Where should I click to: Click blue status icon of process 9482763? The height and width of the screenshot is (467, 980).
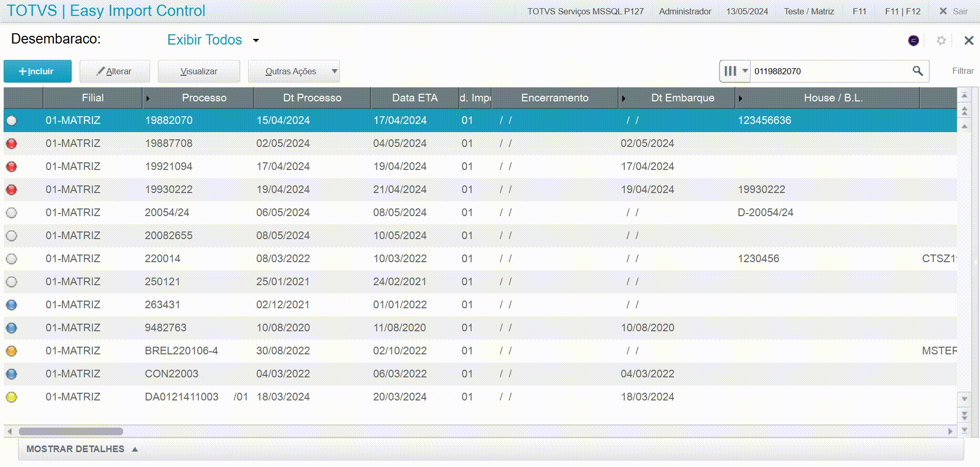tap(11, 328)
